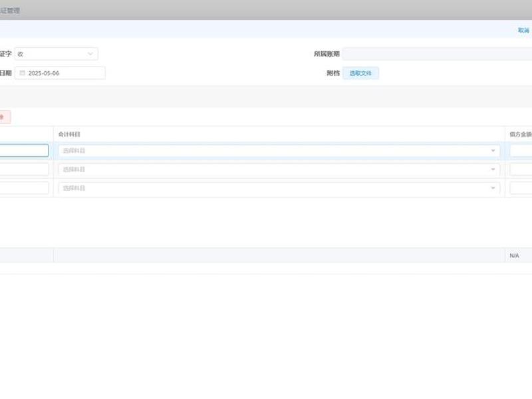532x399 pixels.
Task: Click the first row's 借方金额 amount input
Action: coord(521,151)
